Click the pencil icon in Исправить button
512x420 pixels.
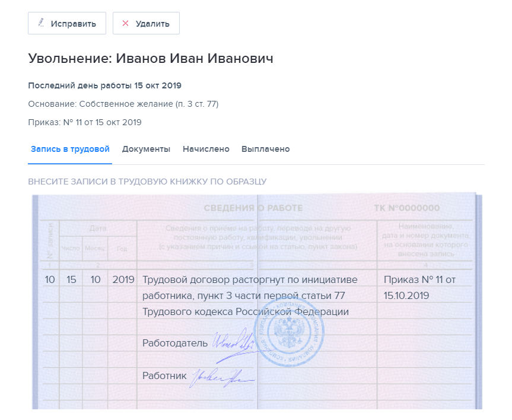tap(41, 23)
